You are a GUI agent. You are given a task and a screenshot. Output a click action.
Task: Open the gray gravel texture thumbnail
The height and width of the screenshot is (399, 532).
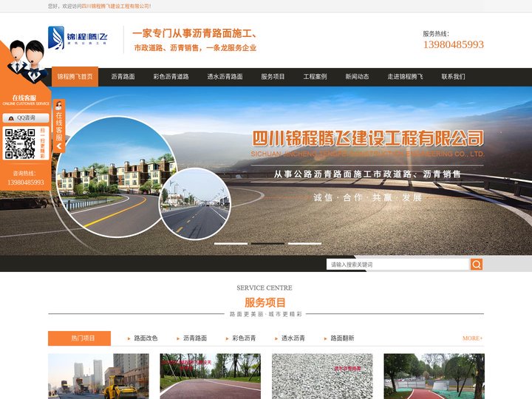coord(322,376)
